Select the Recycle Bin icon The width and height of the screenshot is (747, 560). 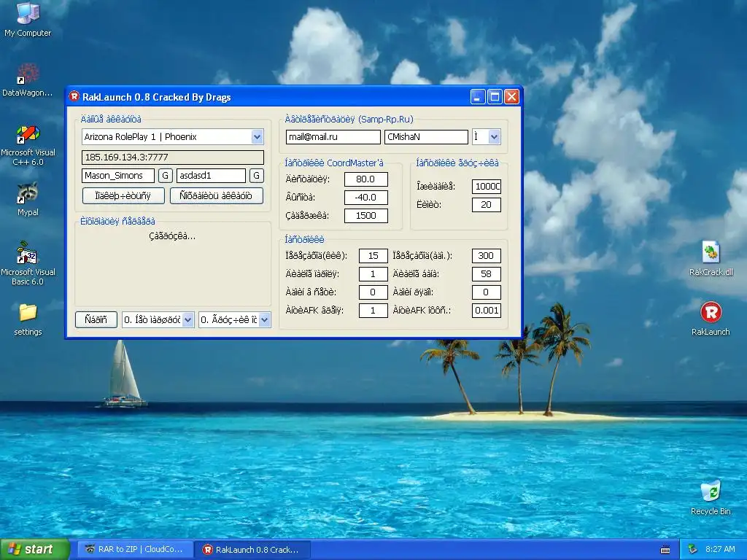click(711, 497)
